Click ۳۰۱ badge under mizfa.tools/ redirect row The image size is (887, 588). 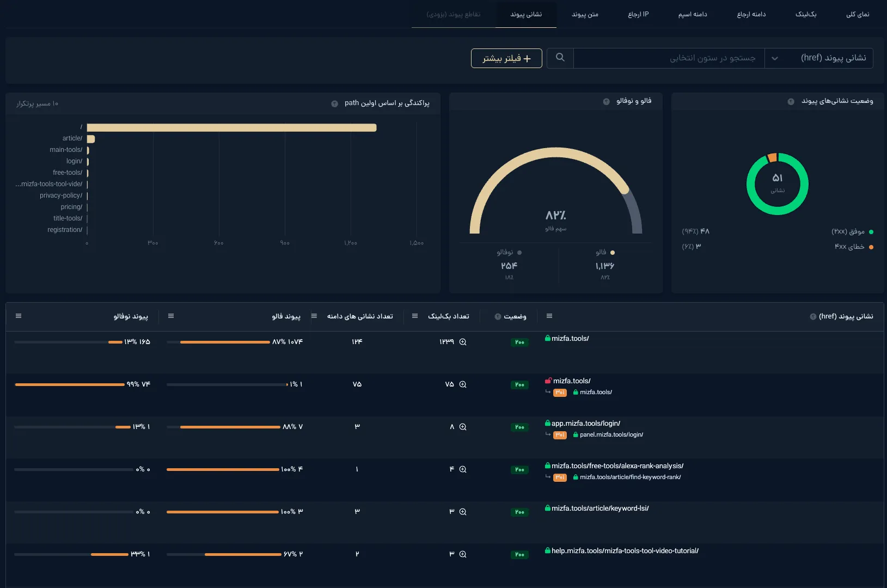560,392
